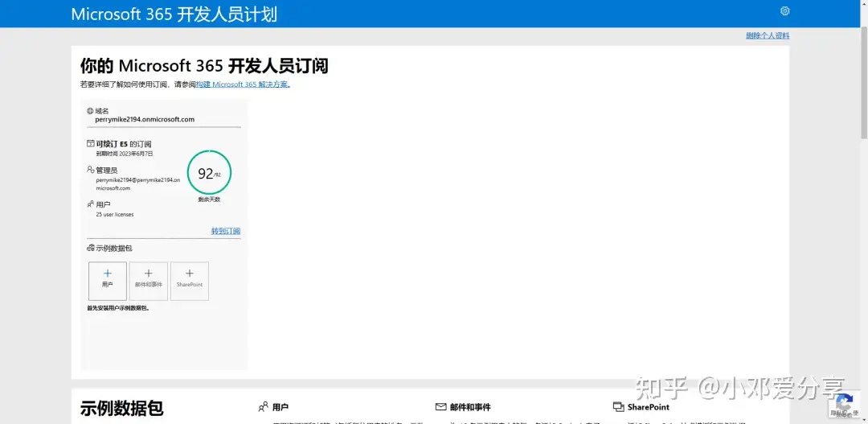The width and height of the screenshot is (868, 424).
Task: Click the SharePoint icon by bottom SharePoint heading
Action: 618,407
